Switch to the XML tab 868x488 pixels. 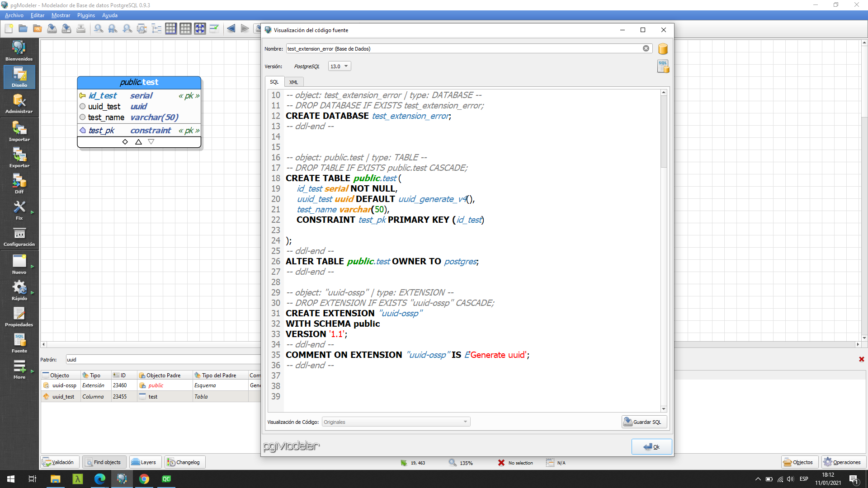[x=293, y=82]
